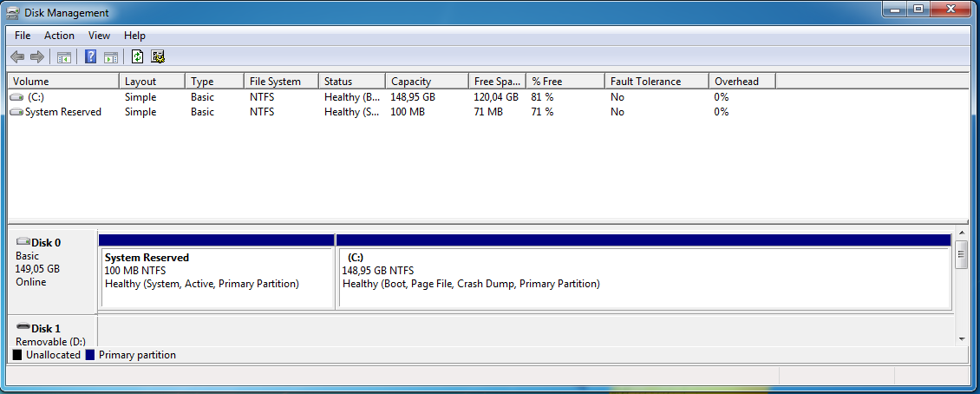The image size is (980, 394).
Task: Sort by the Overhead column header
Action: 742,82
